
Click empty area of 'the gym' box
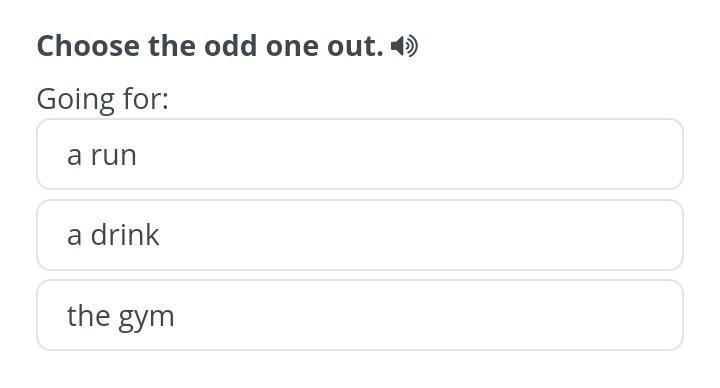tap(413, 315)
